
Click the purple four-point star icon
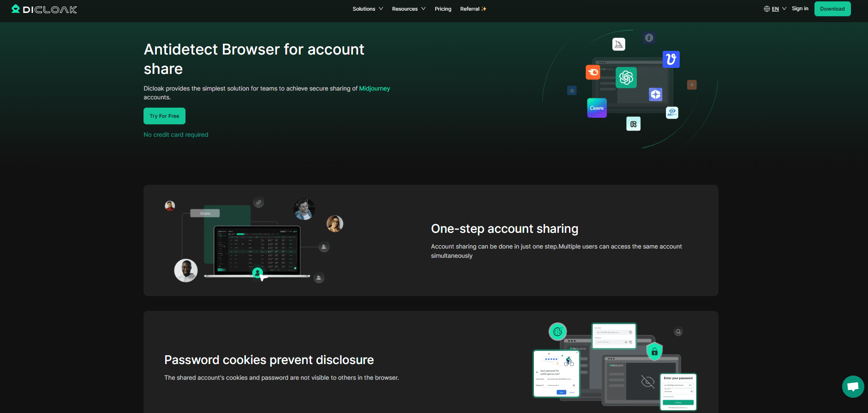[x=656, y=95]
